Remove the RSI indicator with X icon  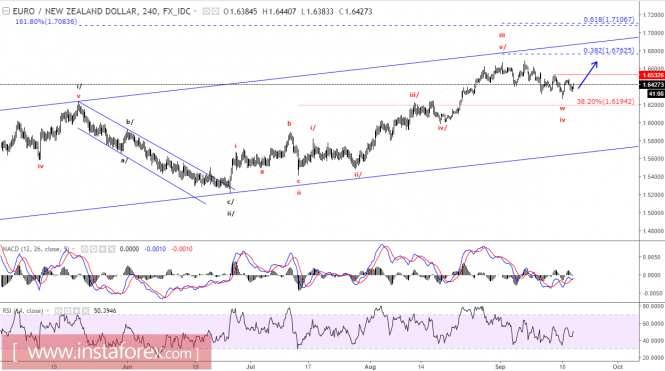coord(85,311)
